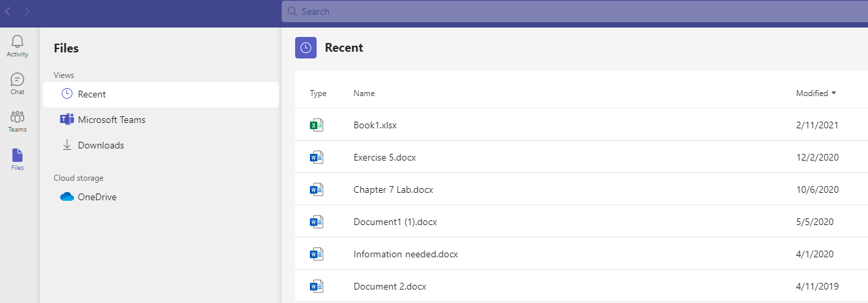This screenshot has width=868, height=303.
Task: Open OneDrive cloud storage
Action: [x=161, y=197]
